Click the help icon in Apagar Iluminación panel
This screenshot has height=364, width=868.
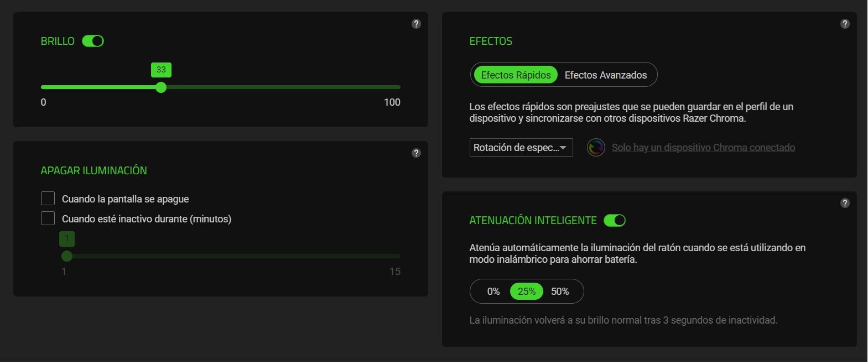[417, 153]
